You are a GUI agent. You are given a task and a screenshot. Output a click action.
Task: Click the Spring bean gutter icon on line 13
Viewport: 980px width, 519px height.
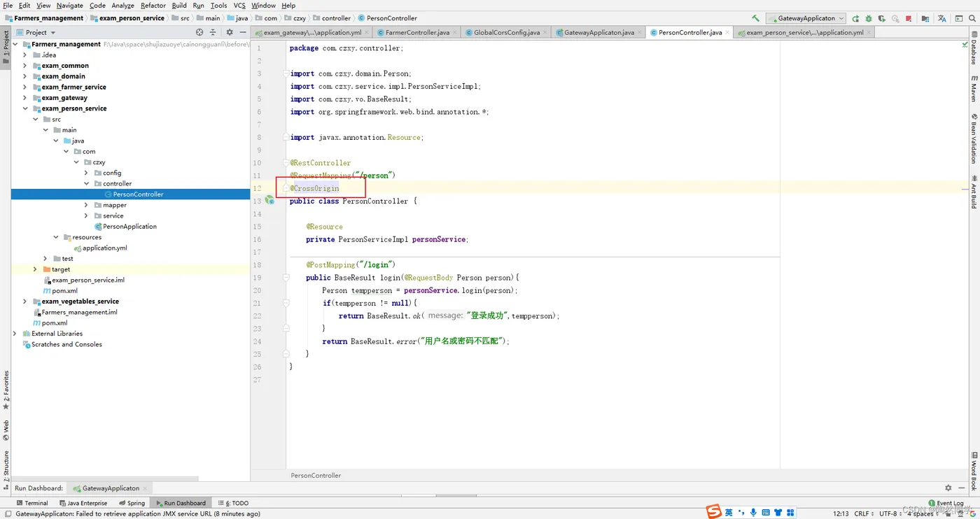coord(269,201)
